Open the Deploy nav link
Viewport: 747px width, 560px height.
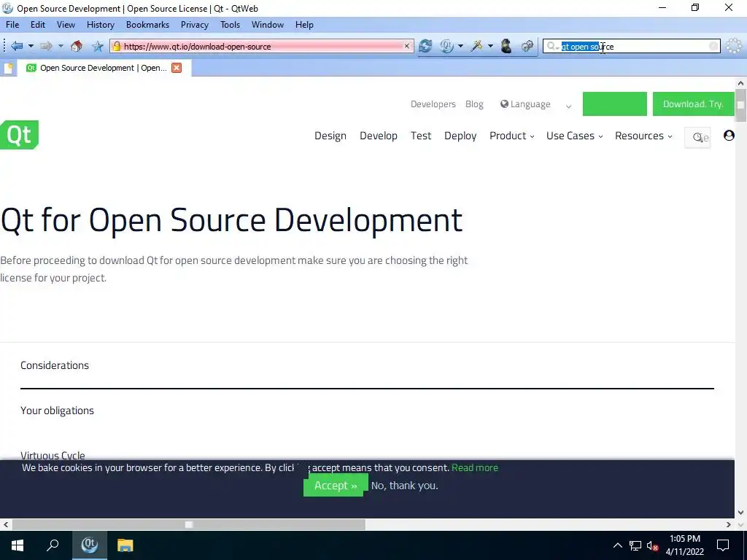click(460, 136)
